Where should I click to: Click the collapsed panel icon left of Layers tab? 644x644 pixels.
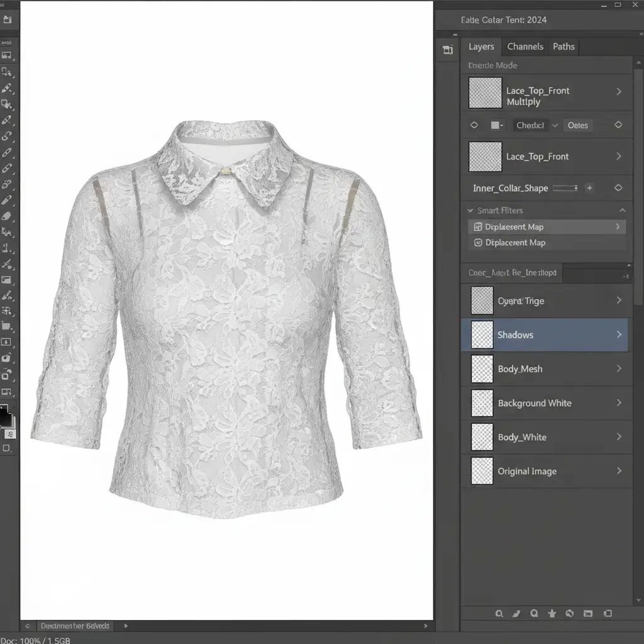[x=447, y=50]
